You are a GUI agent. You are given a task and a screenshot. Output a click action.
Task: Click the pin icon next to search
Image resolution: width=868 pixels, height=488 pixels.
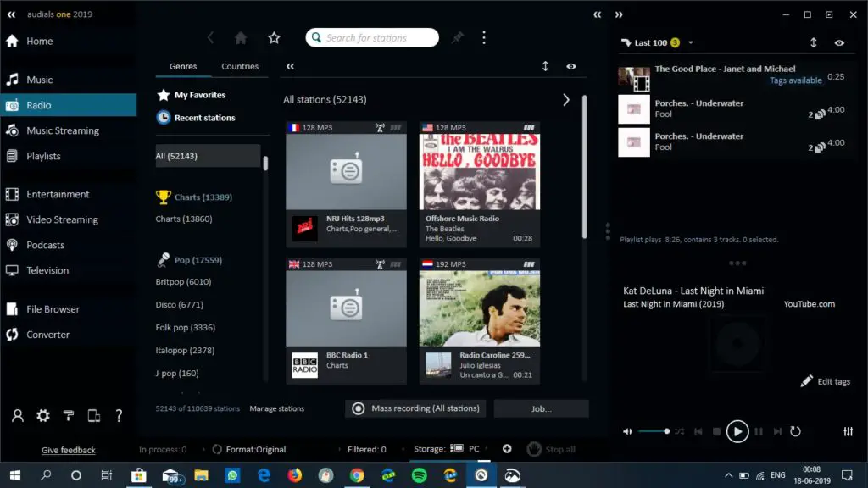457,37
